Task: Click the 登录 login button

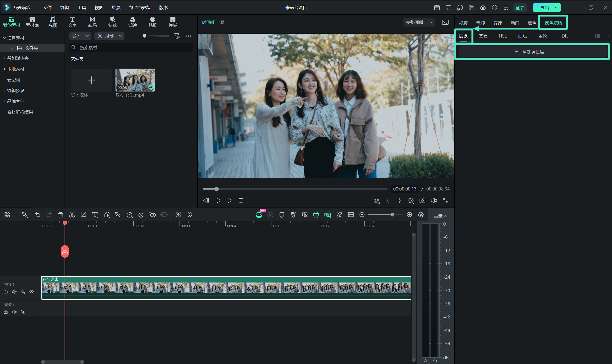Action: [x=519, y=8]
